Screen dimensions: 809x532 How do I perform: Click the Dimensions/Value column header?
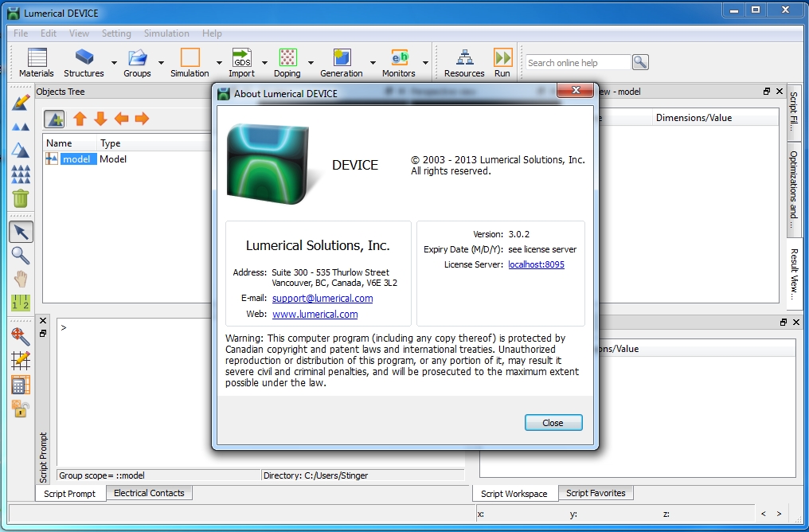click(x=715, y=118)
